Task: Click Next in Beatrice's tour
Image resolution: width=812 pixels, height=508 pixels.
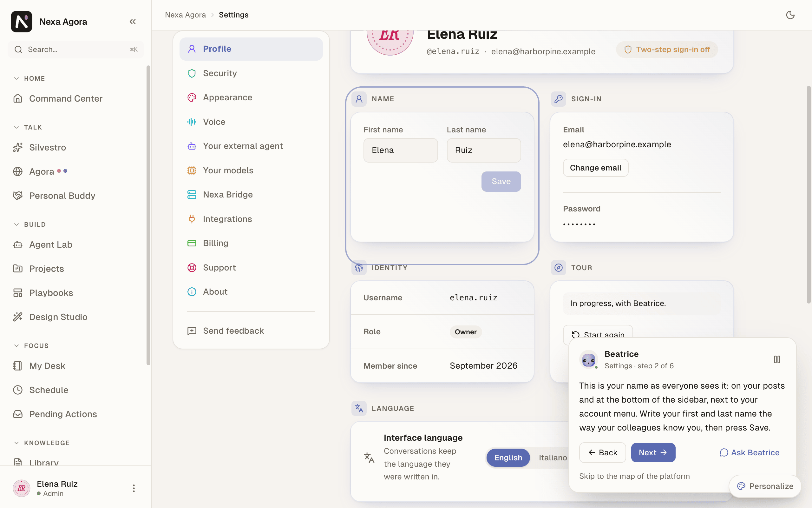Action: point(653,452)
